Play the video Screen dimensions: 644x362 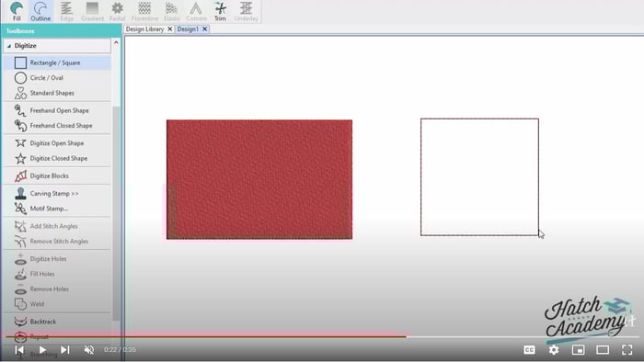coord(42,350)
